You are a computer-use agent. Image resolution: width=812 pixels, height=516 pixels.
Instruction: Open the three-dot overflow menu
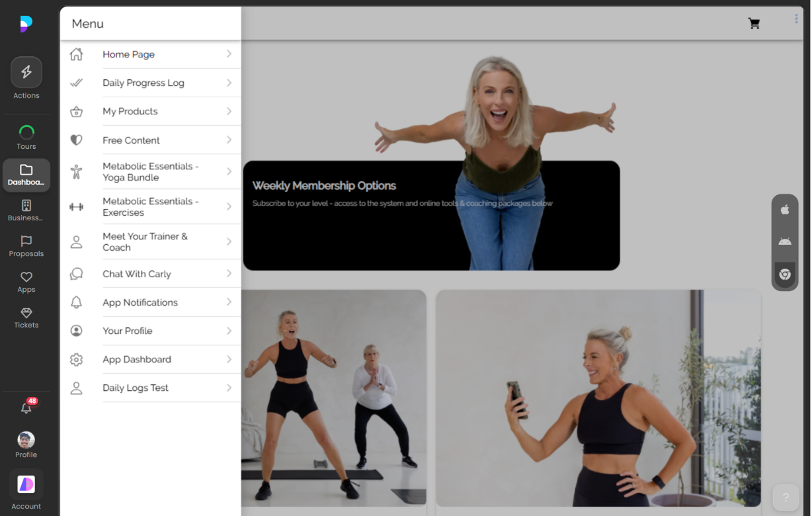(x=795, y=19)
